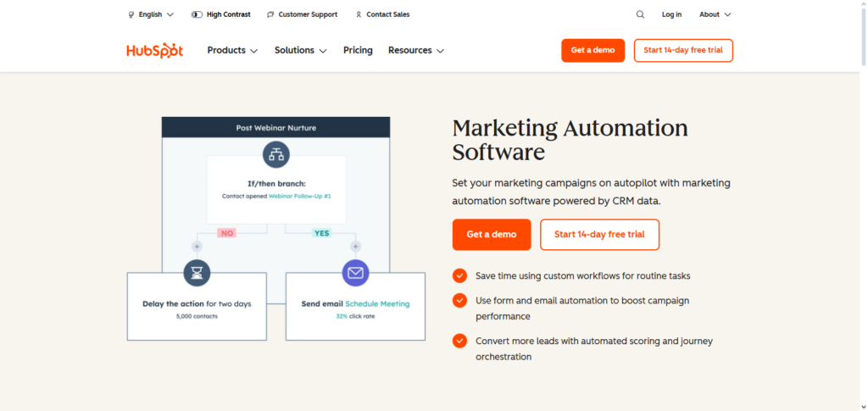Click Start 14-day free trial below headline
Viewport: 868px width, 411px height.
click(x=599, y=235)
